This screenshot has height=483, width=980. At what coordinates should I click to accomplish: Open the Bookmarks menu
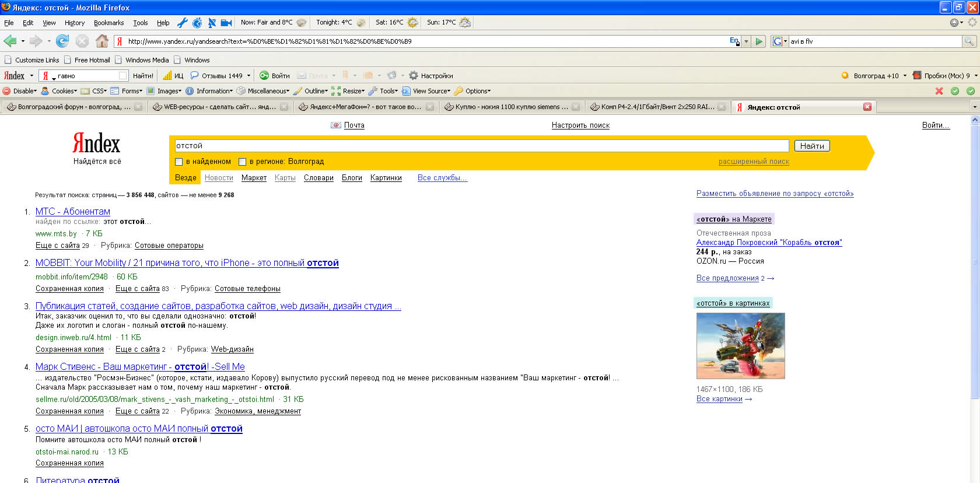tap(108, 23)
